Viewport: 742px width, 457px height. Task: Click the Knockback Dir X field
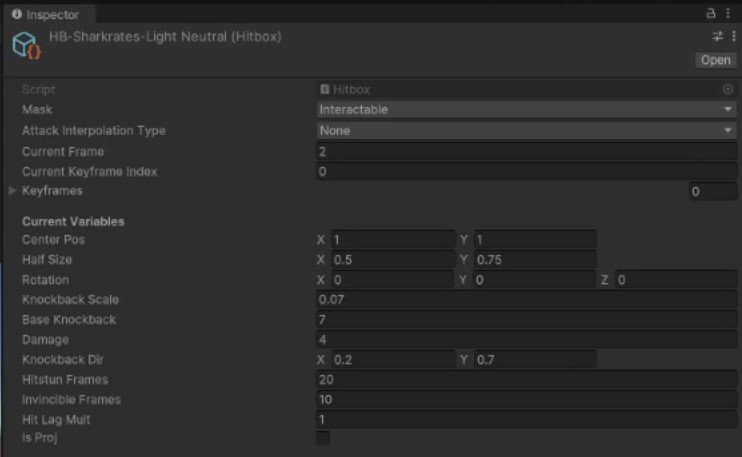392,359
